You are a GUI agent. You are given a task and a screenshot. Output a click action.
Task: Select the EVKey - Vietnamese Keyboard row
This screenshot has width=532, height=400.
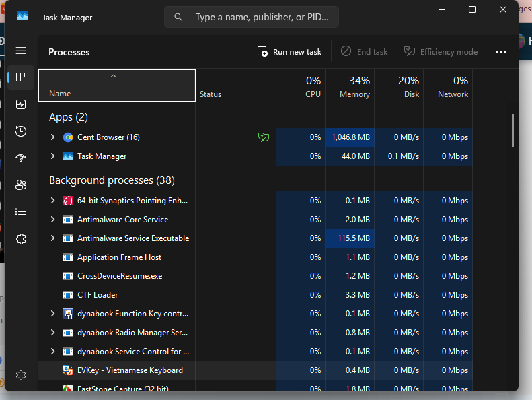pyautogui.click(x=255, y=370)
